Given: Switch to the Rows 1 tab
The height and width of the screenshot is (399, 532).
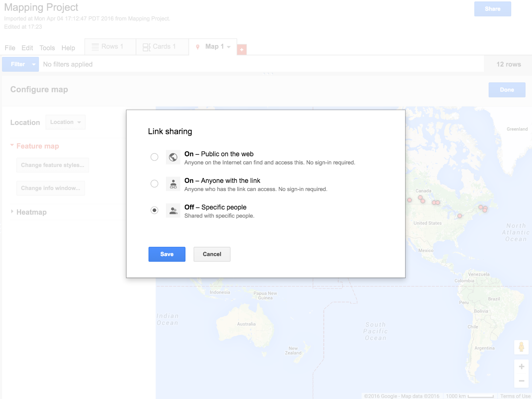Looking at the screenshot, I should (110, 47).
